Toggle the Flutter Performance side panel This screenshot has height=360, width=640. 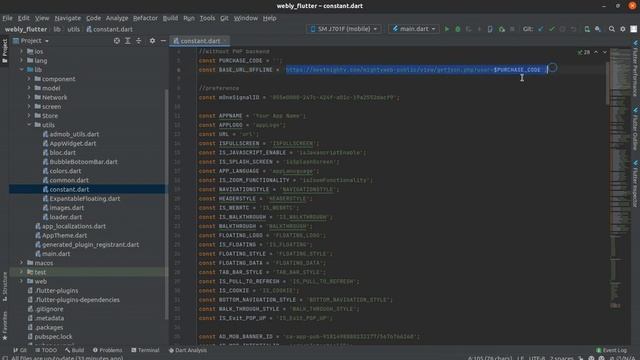[635, 69]
